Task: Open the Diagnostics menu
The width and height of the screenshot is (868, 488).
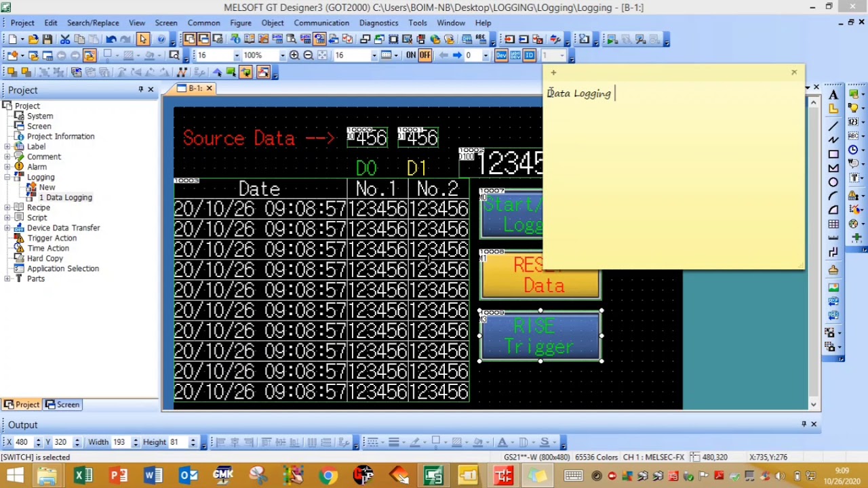Action: tap(379, 22)
